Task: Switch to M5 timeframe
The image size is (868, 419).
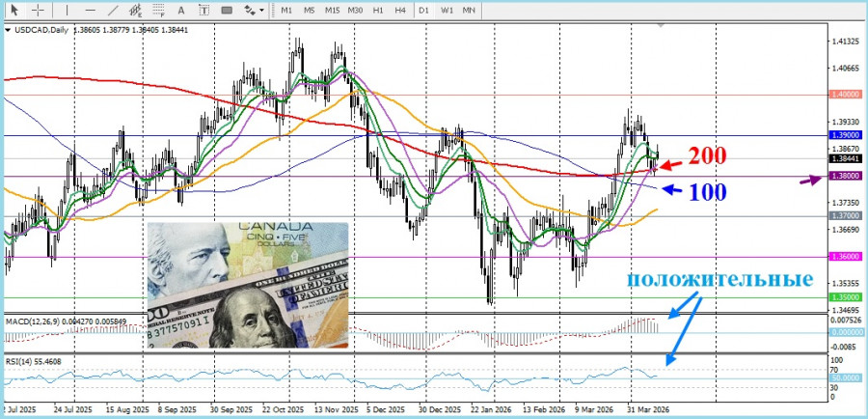Action: [309, 11]
